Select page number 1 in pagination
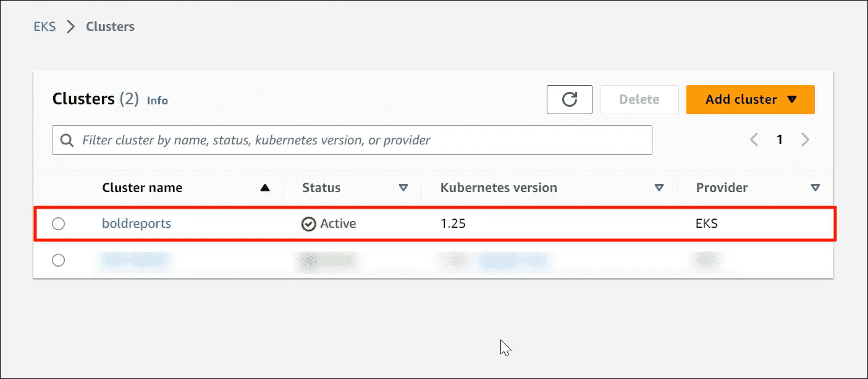 779,140
